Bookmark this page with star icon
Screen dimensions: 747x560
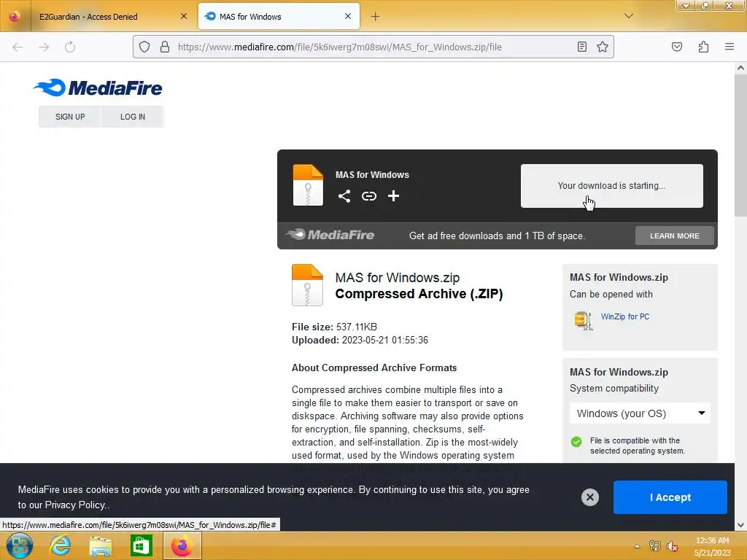click(603, 47)
